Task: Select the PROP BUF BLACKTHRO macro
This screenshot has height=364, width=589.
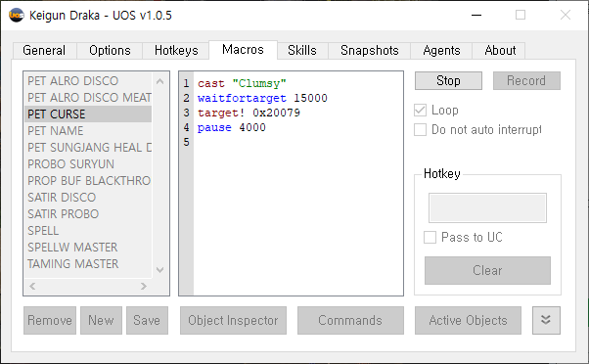Action: (x=88, y=181)
